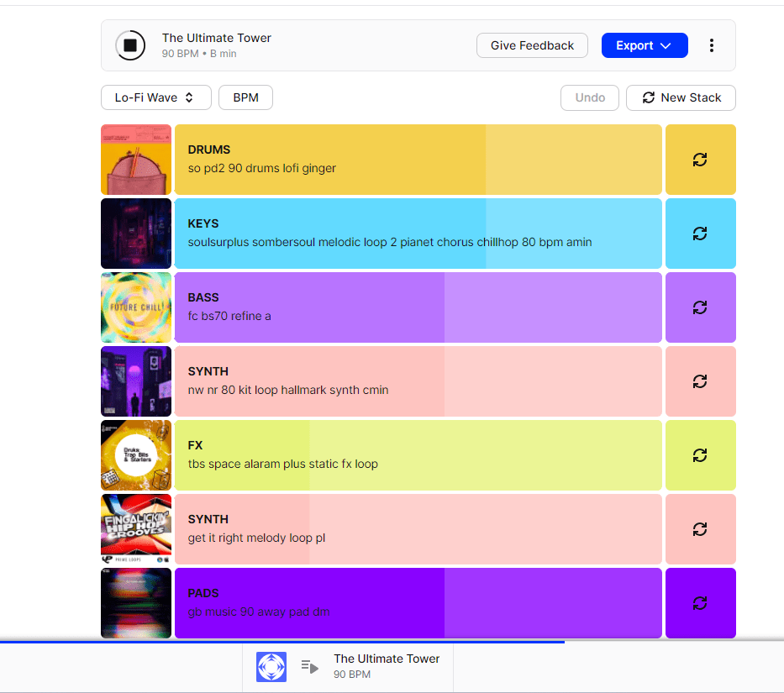Open the DRUMS pack cover thumbnail
Viewport: 784px width, 693px height.
coord(136,160)
